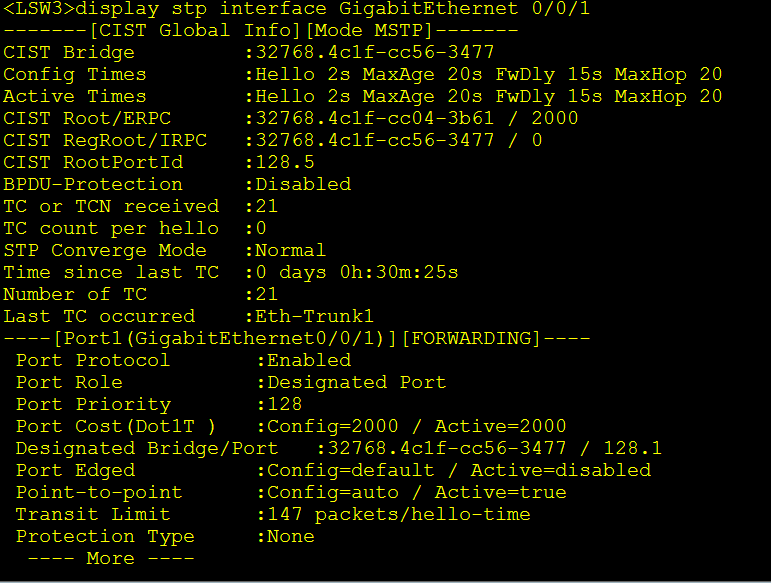
Task: Click the Port Edged "Active=disabled" text
Action: [560, 470]
